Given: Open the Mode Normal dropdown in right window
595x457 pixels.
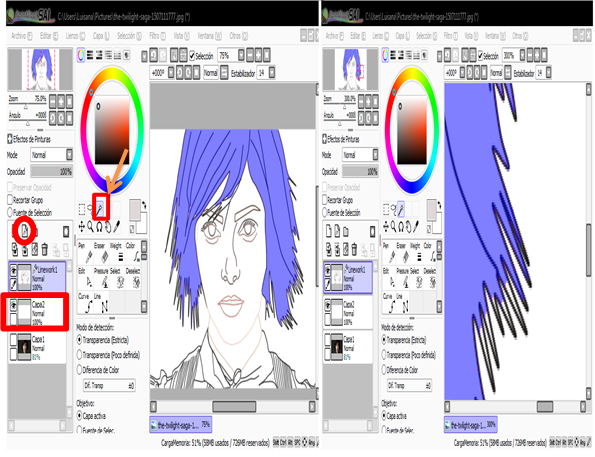Looking at the screenshot, I should click(x=360, y=155).
